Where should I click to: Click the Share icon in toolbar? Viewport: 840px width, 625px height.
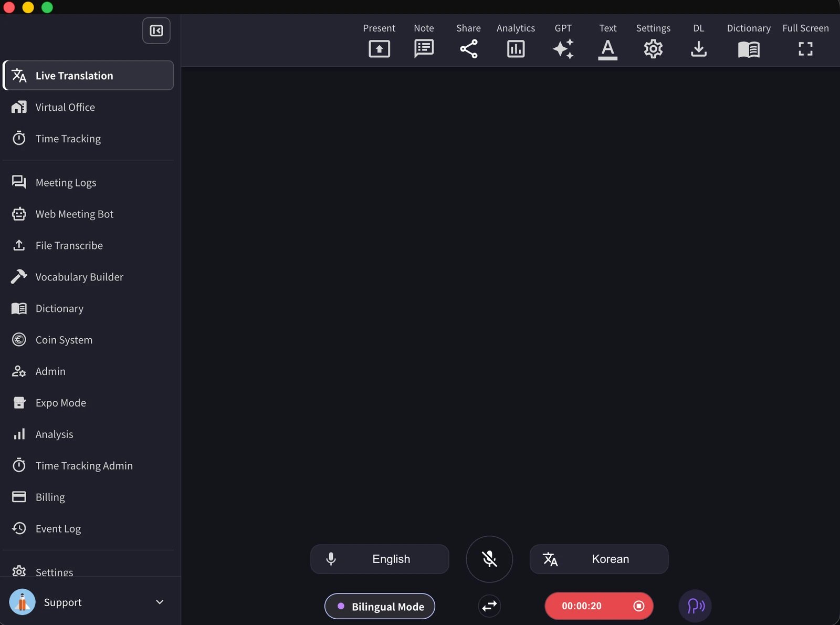point(468,49)
